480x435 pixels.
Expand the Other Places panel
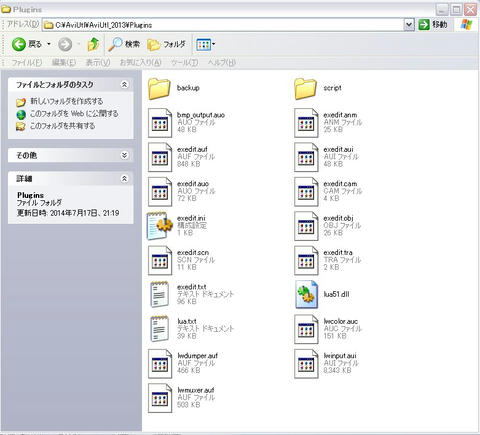click(124, 155)
